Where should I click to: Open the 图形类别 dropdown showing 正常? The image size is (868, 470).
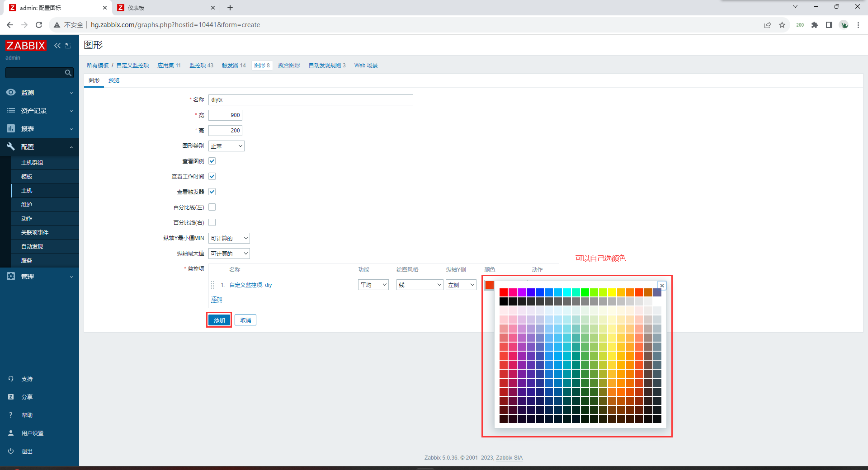click(226, 146)
